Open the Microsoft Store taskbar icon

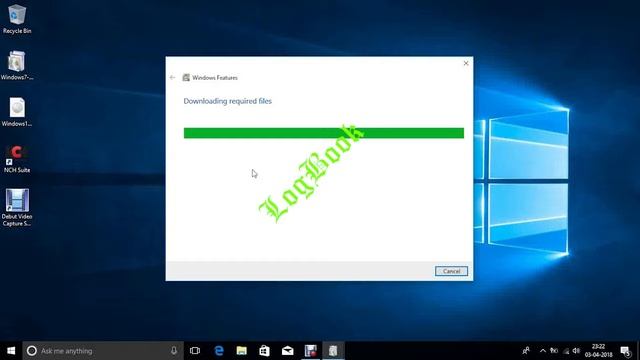pyautogui.click(x=264, y=351)
